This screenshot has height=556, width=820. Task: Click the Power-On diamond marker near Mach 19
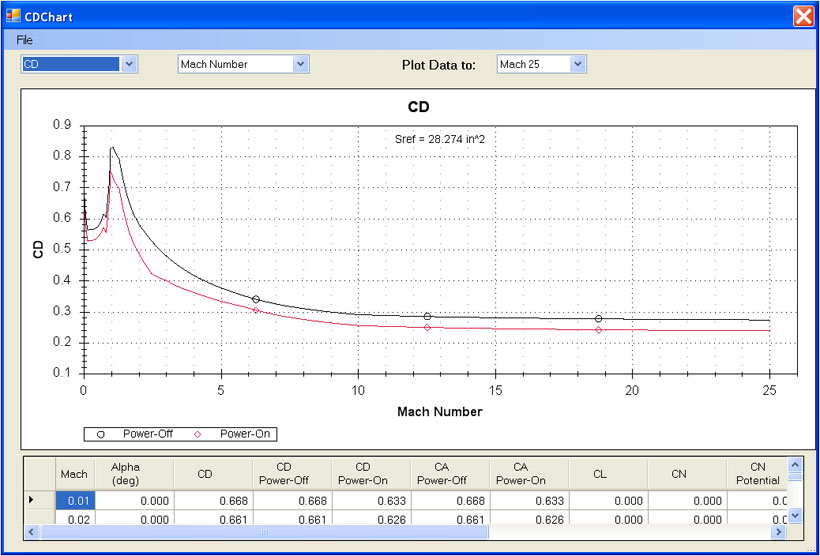pyautogui.click(x=598, y=330)
